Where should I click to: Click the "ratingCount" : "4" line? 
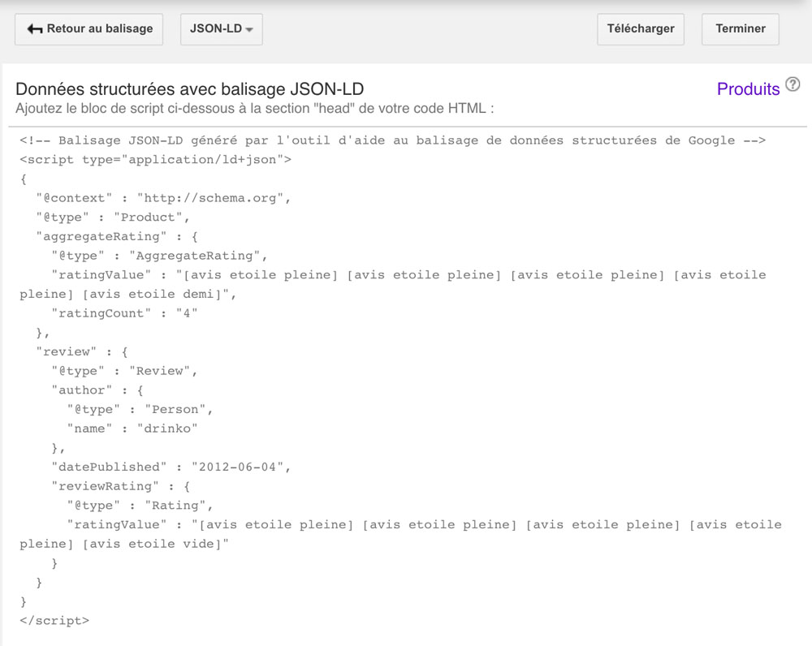pos(124,313)
